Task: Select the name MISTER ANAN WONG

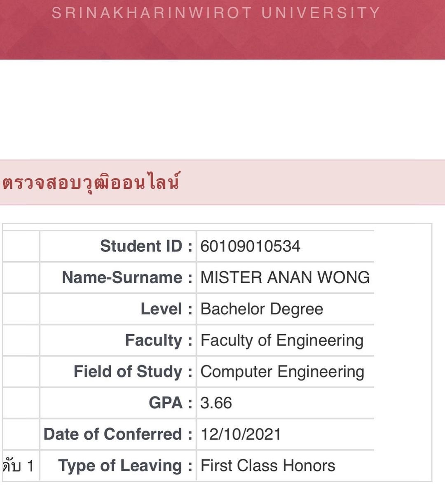Action: point(285,277)
